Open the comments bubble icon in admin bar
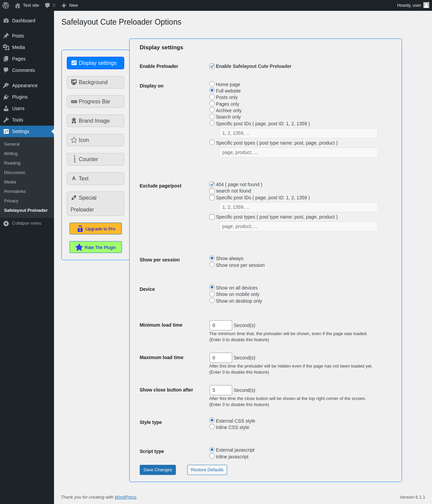Viewport: 432px width, 504px height. coord(48,5)
